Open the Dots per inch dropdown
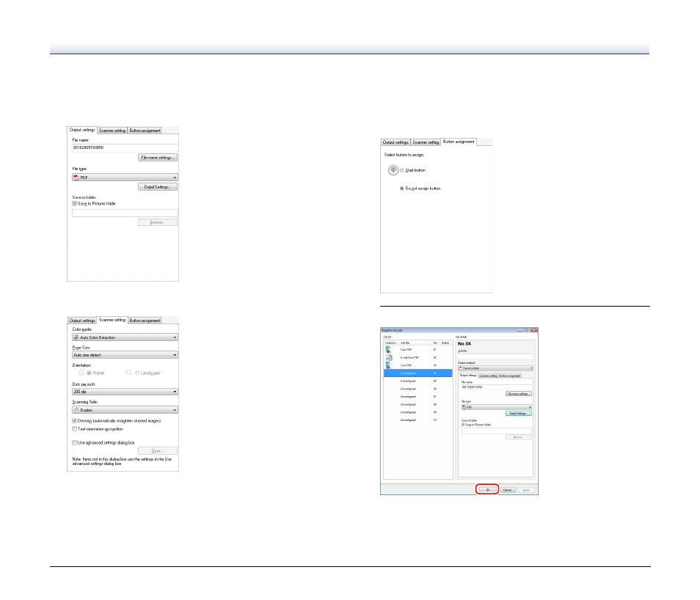The width and height of the screenshot is (700, 600). 125,392
